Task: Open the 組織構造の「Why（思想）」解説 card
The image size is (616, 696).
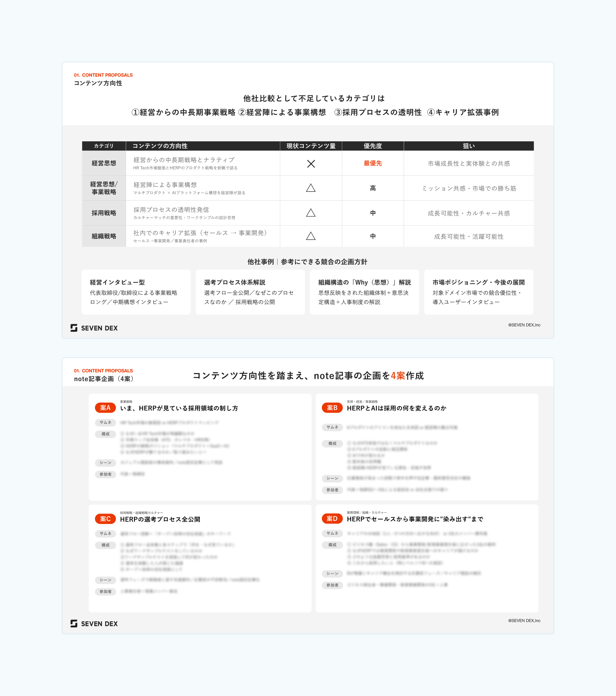Action: [x=365, y=292]
